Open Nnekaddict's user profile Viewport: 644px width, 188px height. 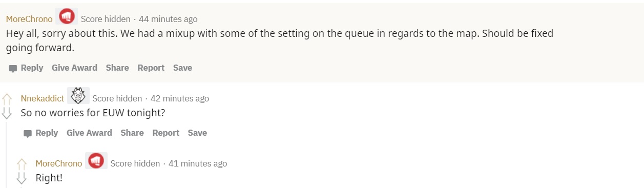pos(43,98)
